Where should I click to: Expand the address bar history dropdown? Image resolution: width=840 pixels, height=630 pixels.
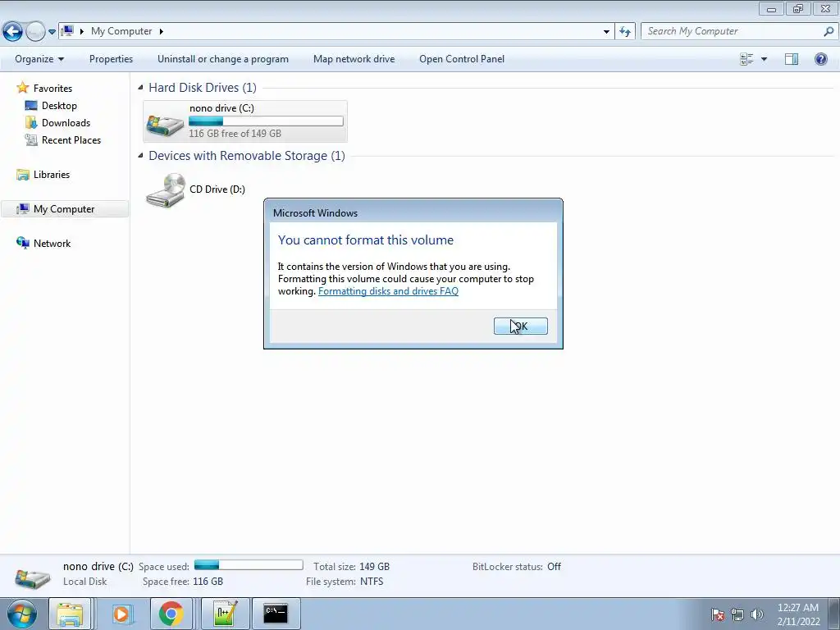tap(606, 32)
